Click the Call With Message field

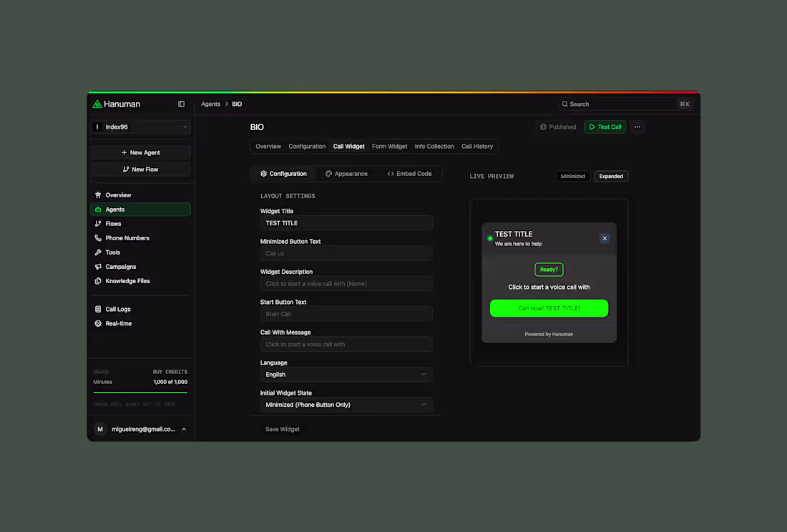(346, 345)
